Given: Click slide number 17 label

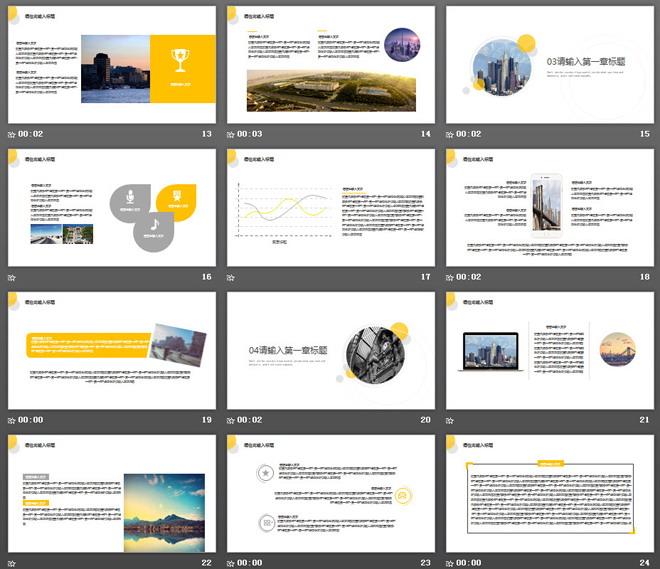Looking at the screenshot, I should point(426,277).
